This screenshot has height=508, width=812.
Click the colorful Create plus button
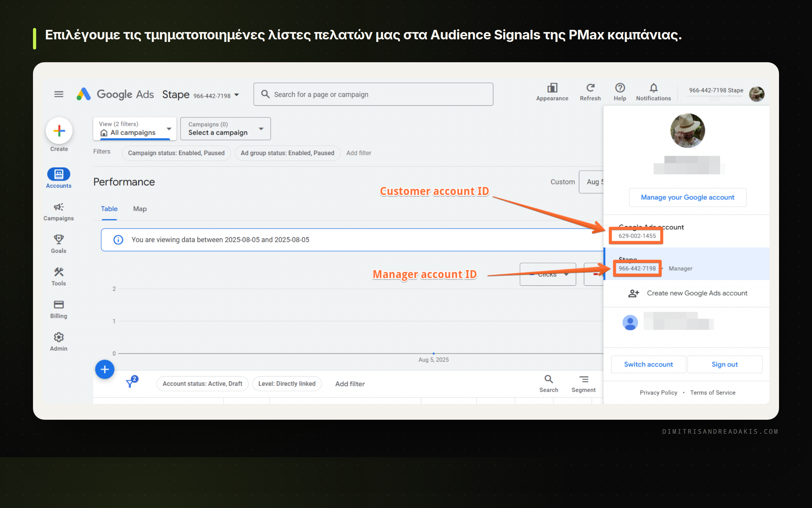pyautogui.click(x=59, y=131)
